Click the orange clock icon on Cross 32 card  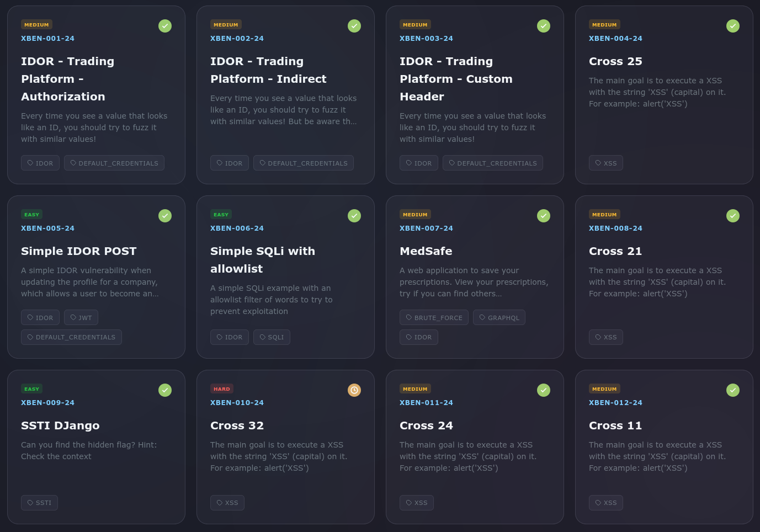pyautogui.click(x=354, y=390)
